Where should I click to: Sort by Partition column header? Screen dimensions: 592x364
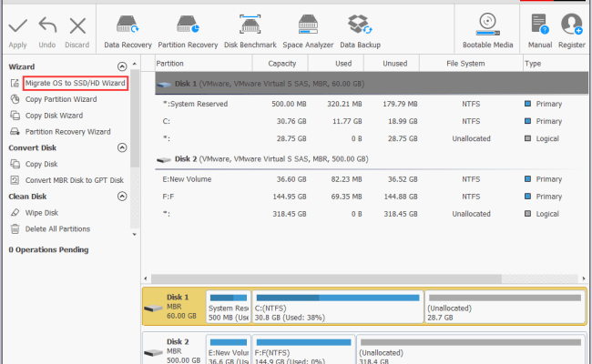203,64
